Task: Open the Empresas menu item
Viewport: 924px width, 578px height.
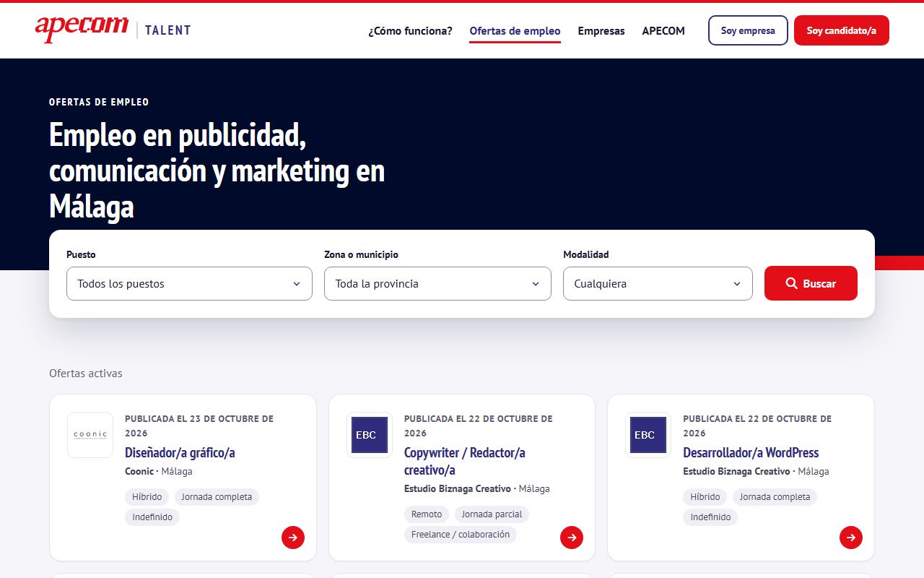Action: pyautogui.click(x=601, y=31)
